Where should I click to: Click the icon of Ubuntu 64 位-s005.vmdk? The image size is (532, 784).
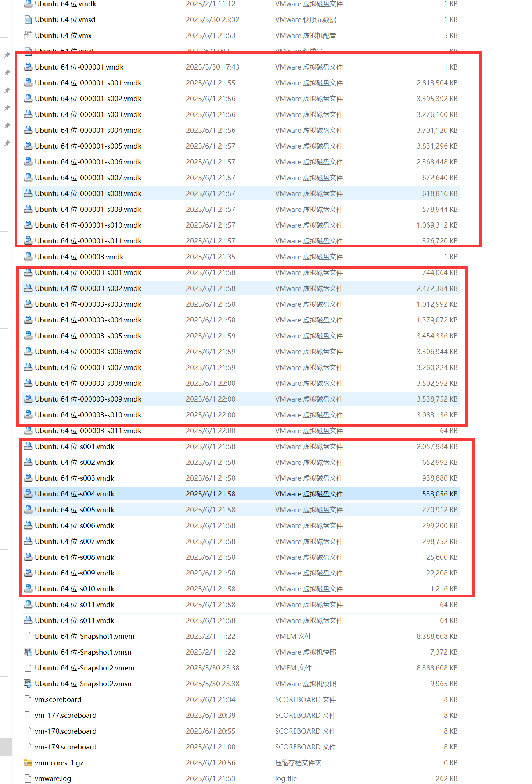click(x=28, y=510)
